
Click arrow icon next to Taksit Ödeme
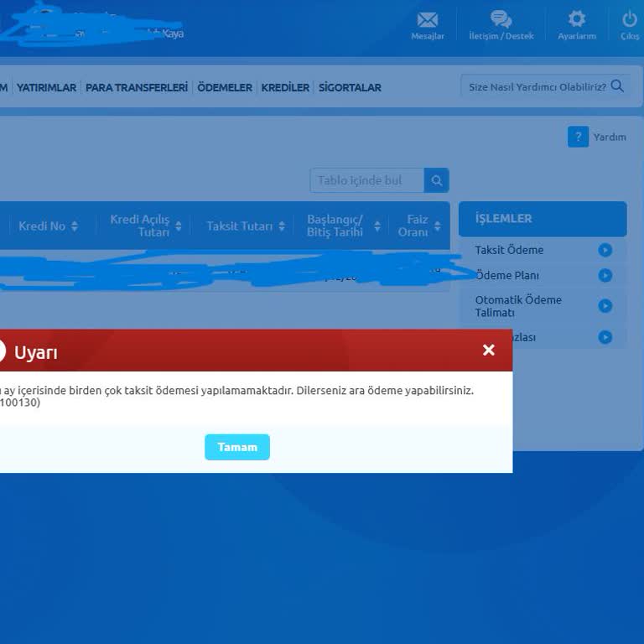605,250
